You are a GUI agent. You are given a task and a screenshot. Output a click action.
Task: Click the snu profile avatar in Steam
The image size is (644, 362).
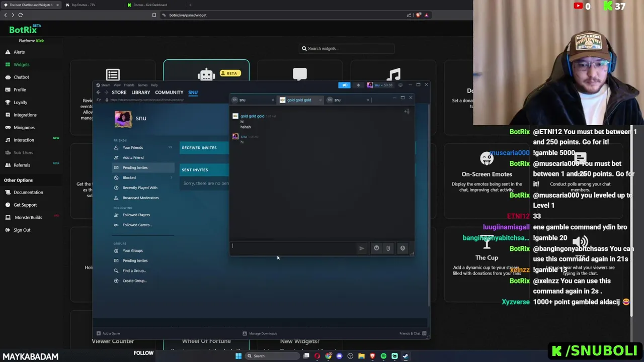(x=123, y=119)
